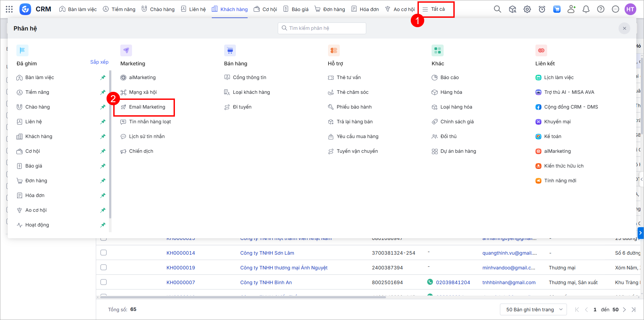This screenshot has height=320, width=644.
Task: Click the alarm clock reminder icon
Action: [x=542, y=9]
